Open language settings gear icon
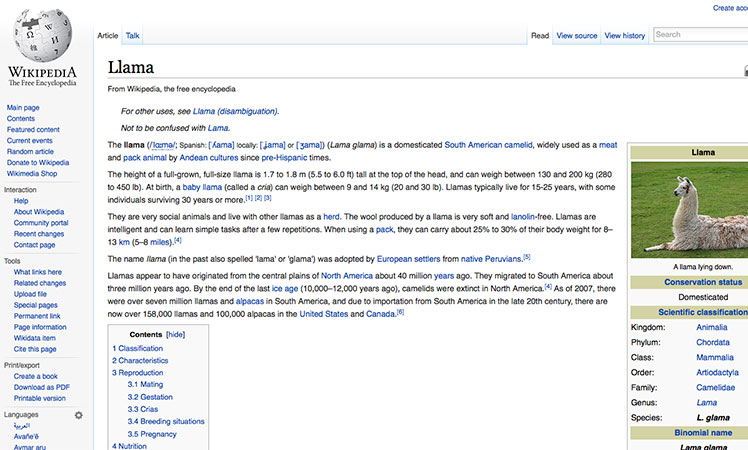748x450 pixels. [x=79, y=415]
